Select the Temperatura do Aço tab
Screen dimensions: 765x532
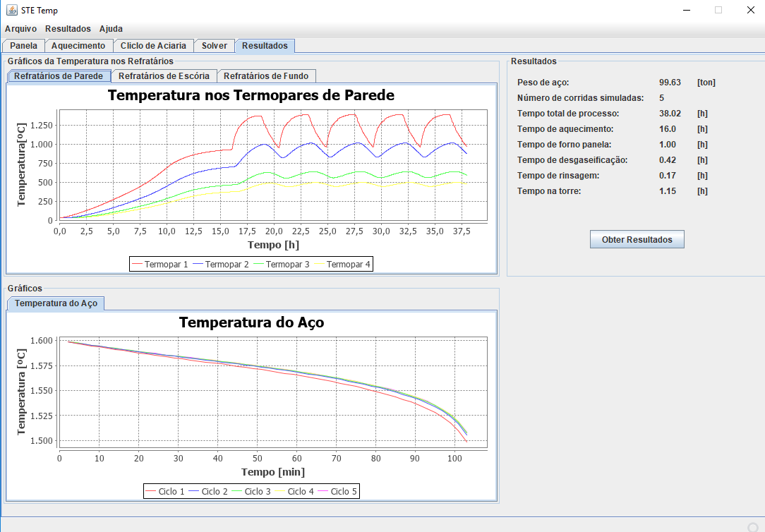point(56,303)
